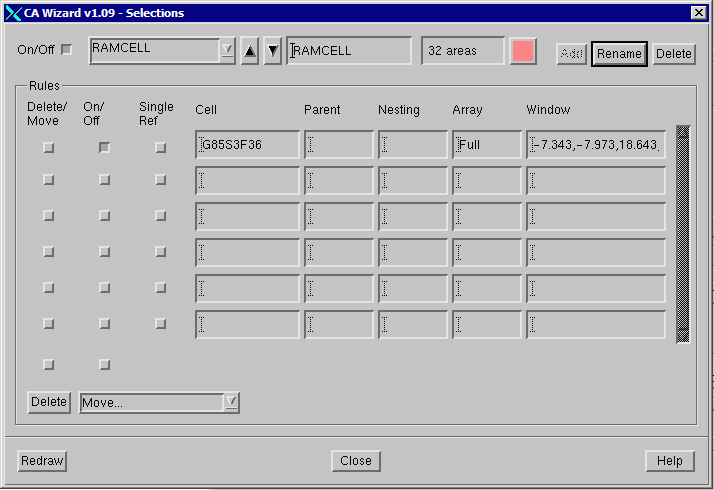This screenshot has width=714, height=490.
Task: Check Delete/Move box in third rule row
Action: coord(49,215)
